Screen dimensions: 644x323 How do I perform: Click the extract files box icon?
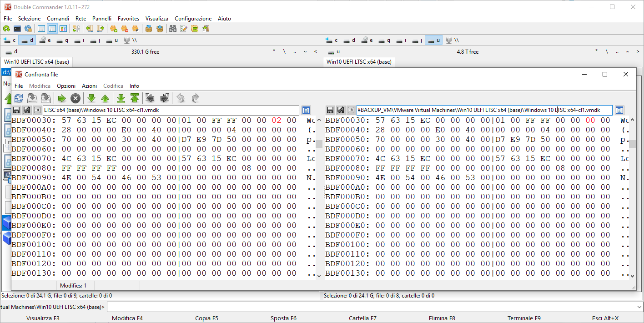coord(160,29)
